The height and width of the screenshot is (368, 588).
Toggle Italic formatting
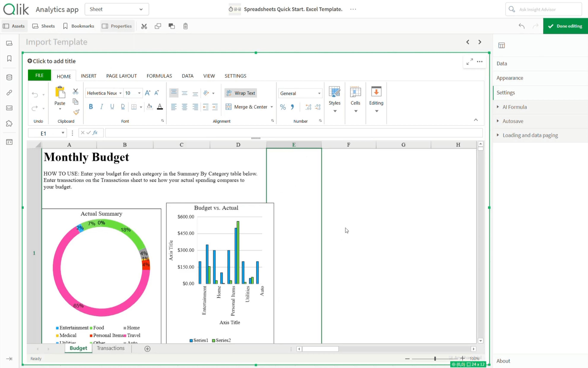[102, 107]
